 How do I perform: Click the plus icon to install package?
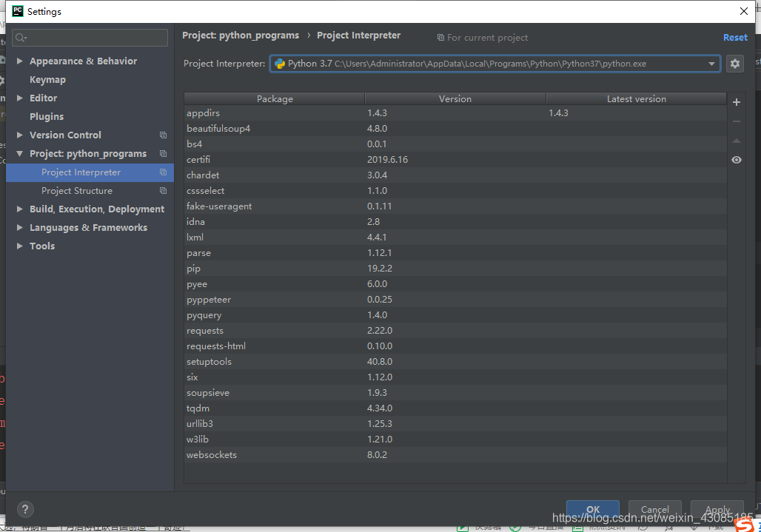click(737, 102)
